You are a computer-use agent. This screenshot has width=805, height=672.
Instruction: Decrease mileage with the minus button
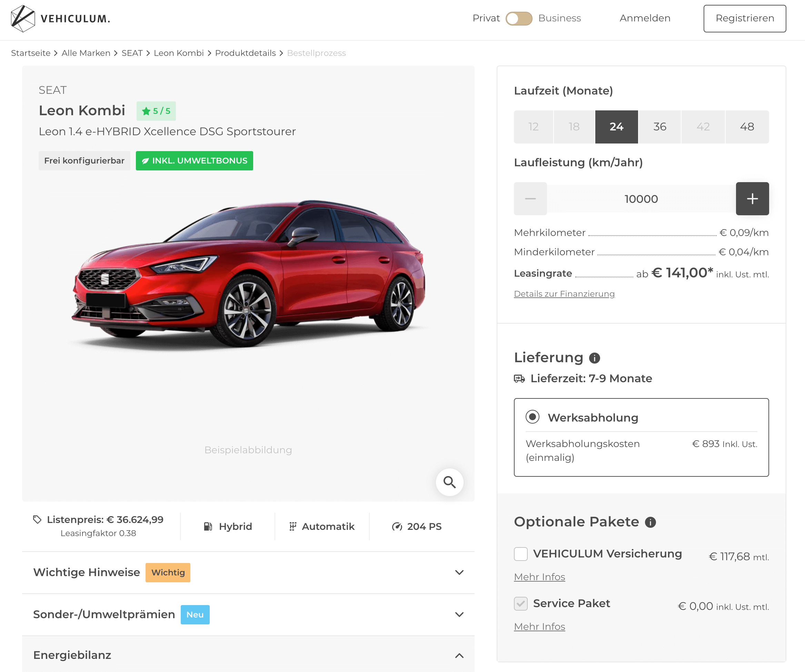point(530,199)
